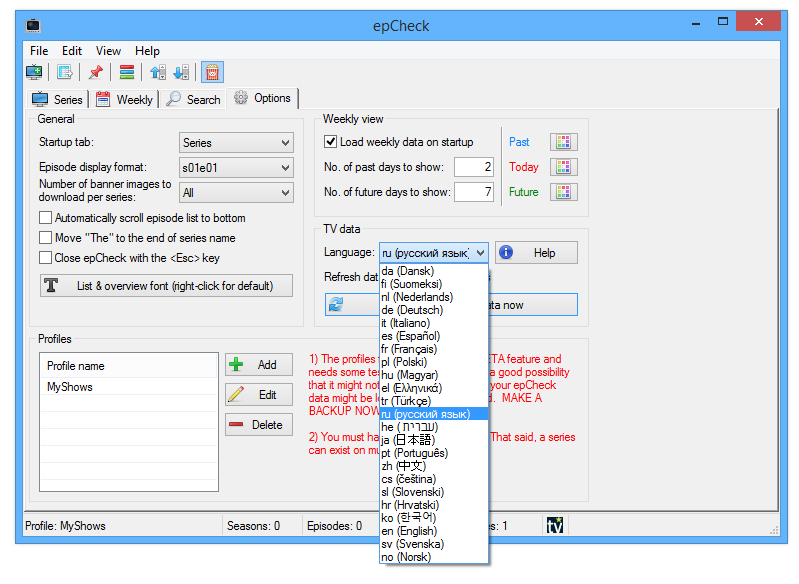Edit the selected profile

click(x=259, y=394)
